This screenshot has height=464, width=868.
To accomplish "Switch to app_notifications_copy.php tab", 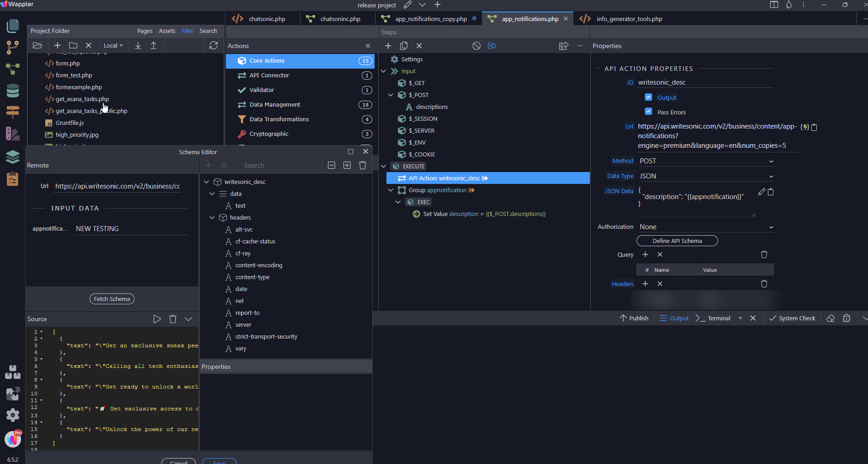I will (x=429, y=19).
